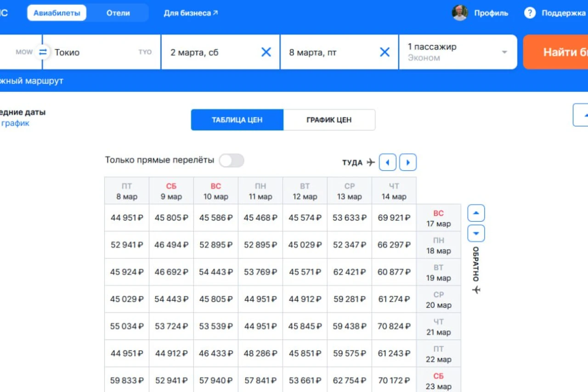Show later return dates down arrow
Viewport: 588px width, 392px height.
(476, 234)
